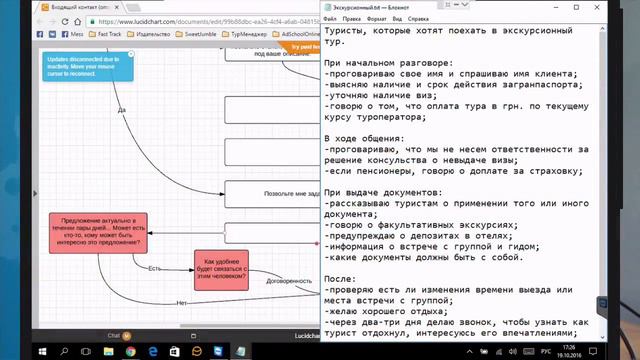Go to Chrome home page icon

pos(78,22)
